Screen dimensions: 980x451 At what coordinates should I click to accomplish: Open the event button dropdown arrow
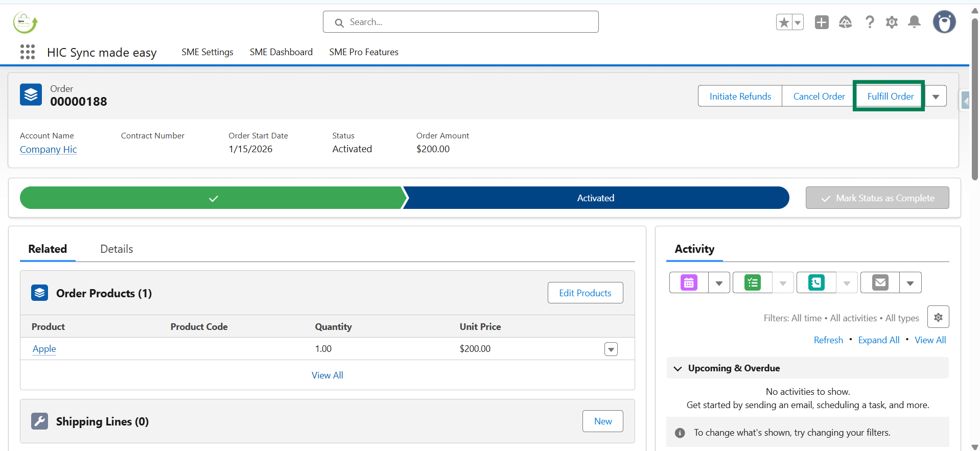(x=719, y=282)
